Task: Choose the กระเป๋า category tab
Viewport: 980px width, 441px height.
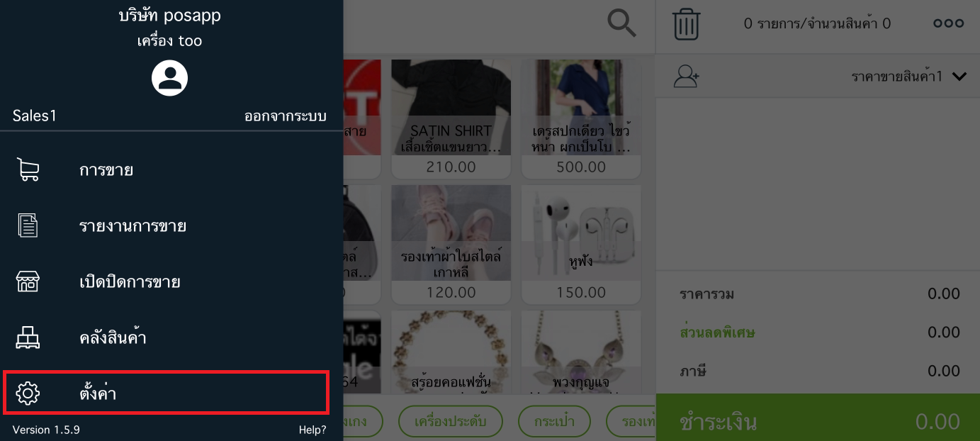Action: (x=554, y=421)
